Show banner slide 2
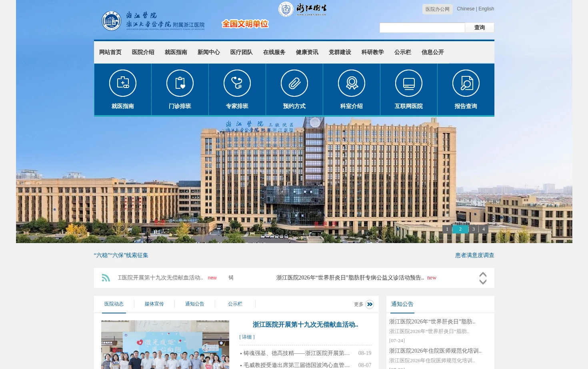Screen dimensions: 588x369 coord(460,229)
